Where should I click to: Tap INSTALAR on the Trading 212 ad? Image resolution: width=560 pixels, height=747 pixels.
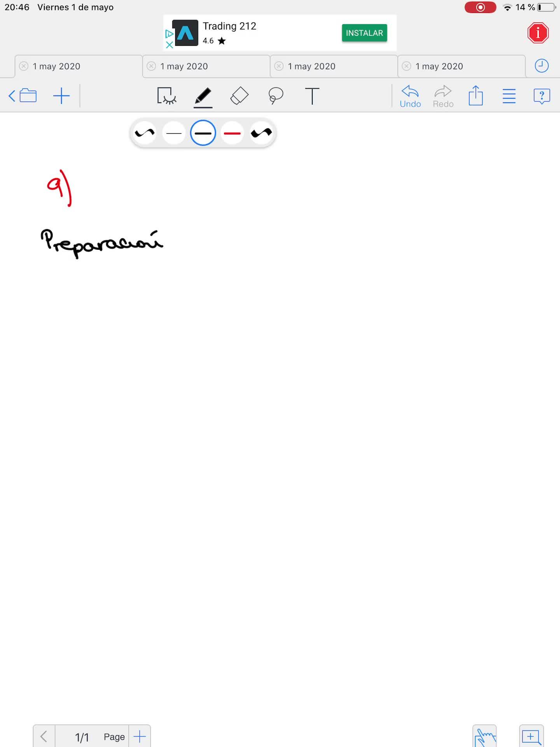click(364, 33)
